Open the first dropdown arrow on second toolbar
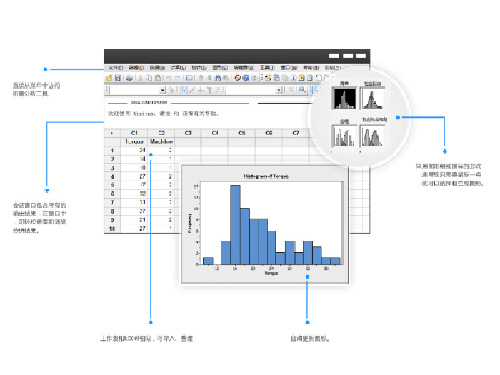500x375 pixels. 162,90
